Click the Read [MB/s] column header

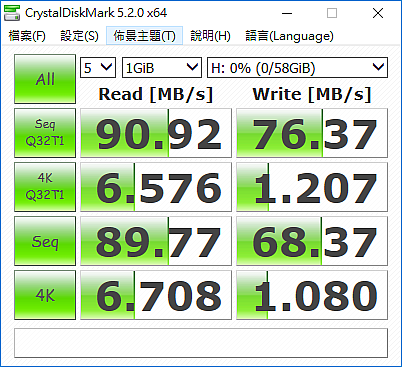[156, 94]
